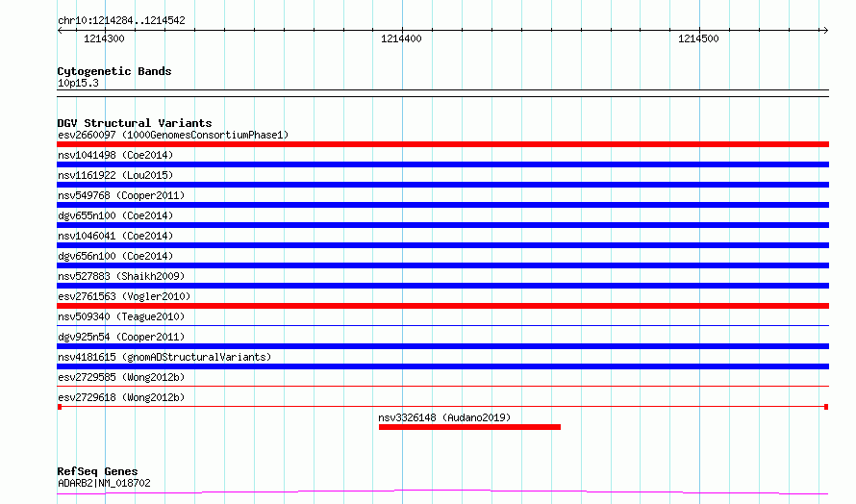
Task: Click the Cytogenetic Bands track title
Action: (x=114, y=71)
